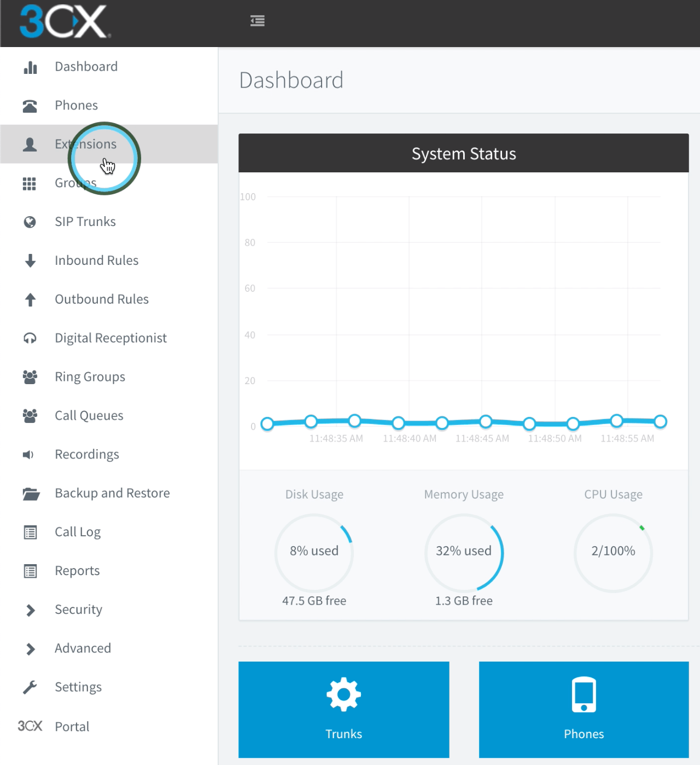Click the SIP Trunks globe icon

(30, 222)
